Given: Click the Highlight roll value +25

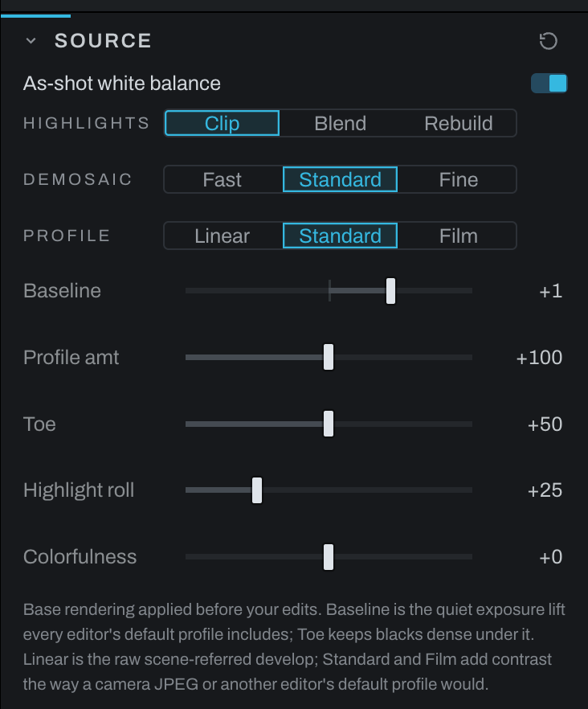Looking at the screenshot, I should (545, 490).
